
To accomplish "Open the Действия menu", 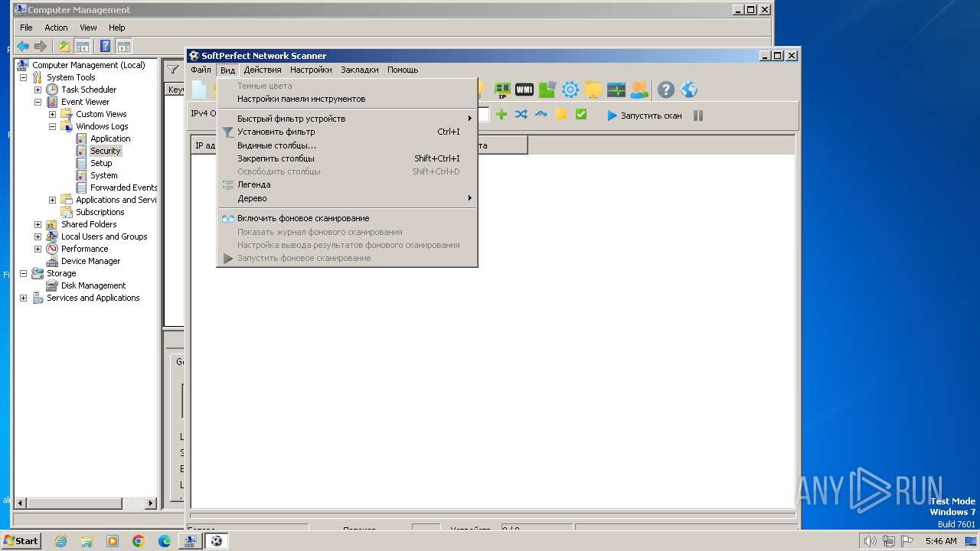I will click(x=263, y=70).
